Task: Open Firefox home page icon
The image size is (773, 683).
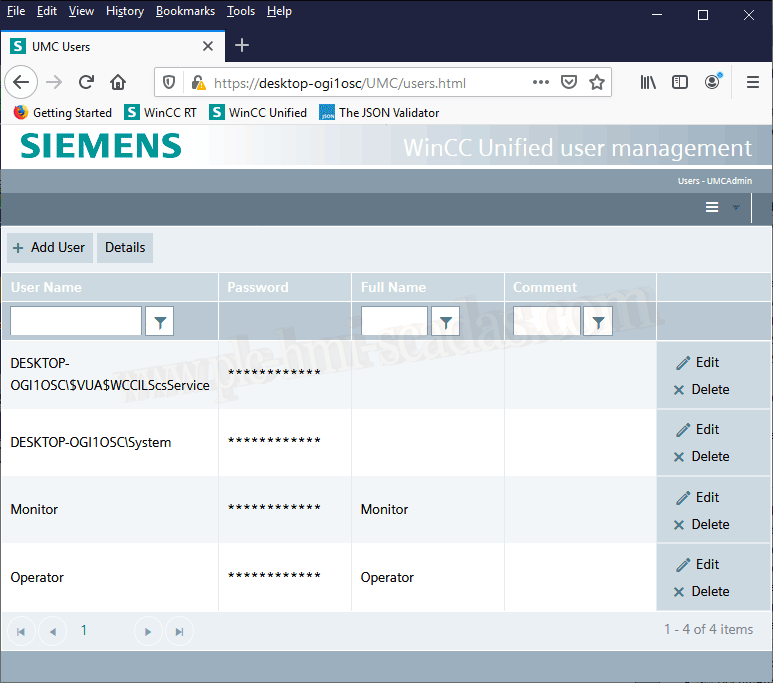Action: (x=118, y=82)
